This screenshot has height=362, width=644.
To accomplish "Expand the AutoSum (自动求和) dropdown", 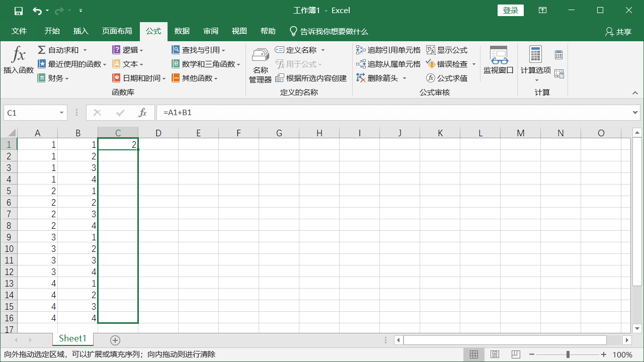I will coord(85,50).
